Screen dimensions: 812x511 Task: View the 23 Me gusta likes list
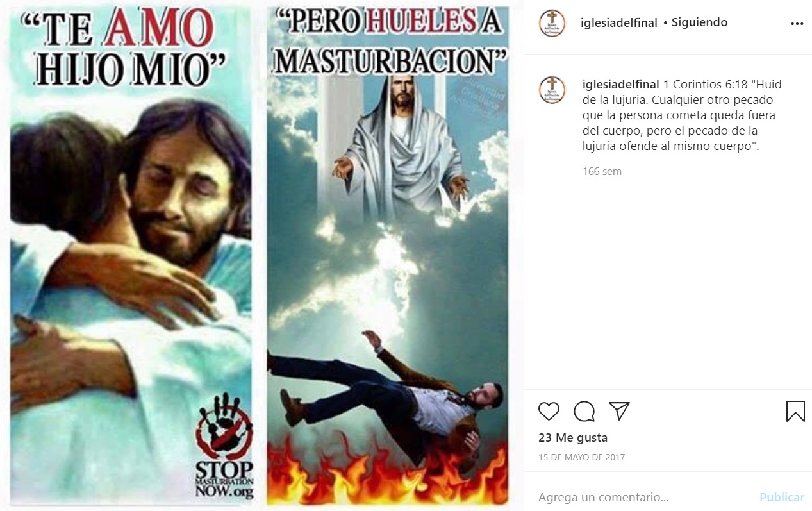573,438
